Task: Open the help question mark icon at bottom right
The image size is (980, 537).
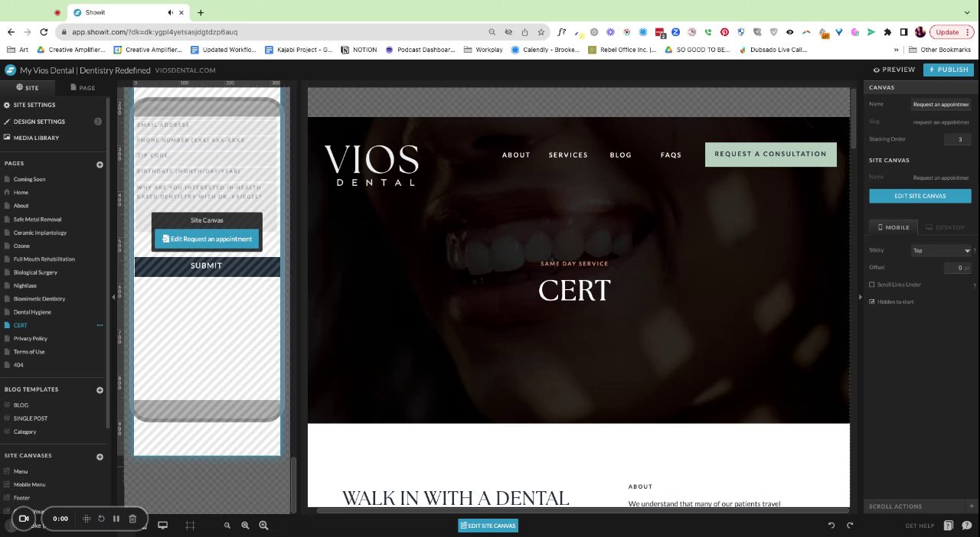Action: point(967,526)
